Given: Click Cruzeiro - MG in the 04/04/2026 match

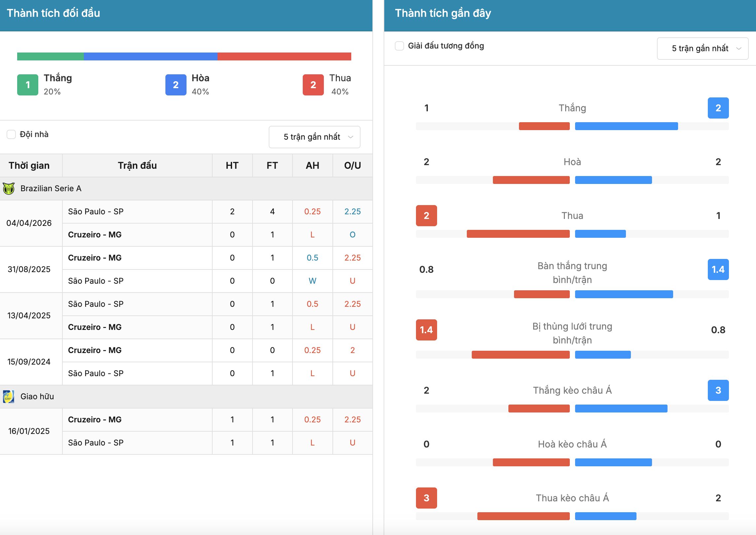Looking at the screenshot, I should coord(95,235).
